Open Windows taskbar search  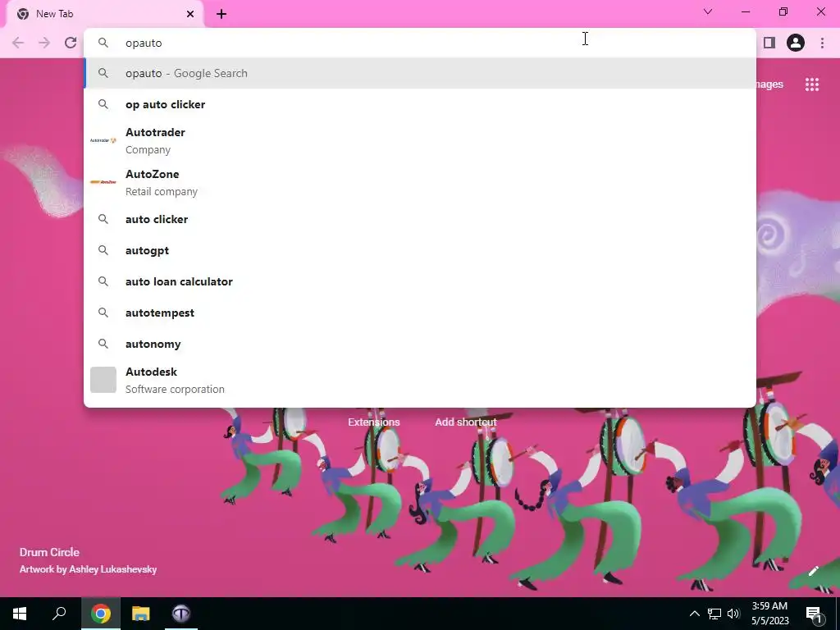tap(59, 614)
